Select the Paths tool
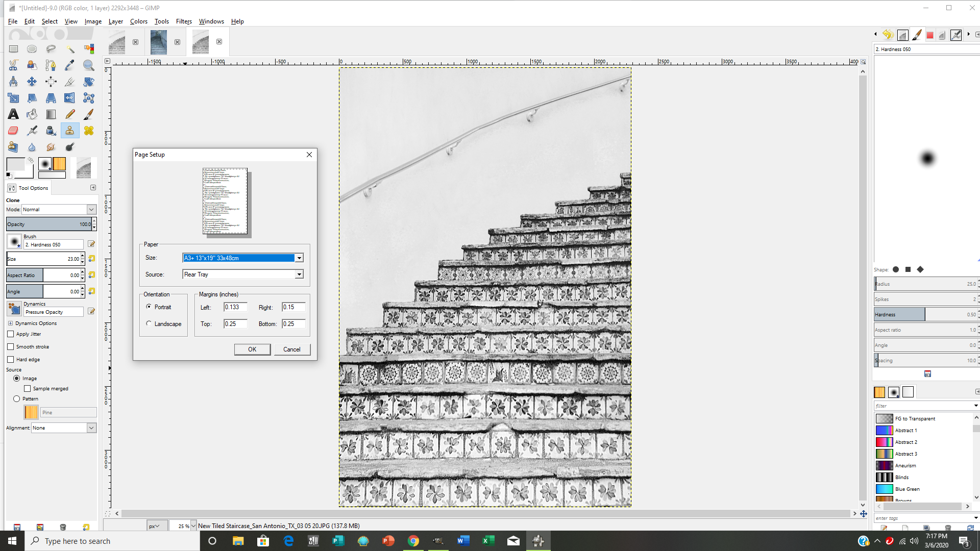The image size is (980, 551). 51,65
